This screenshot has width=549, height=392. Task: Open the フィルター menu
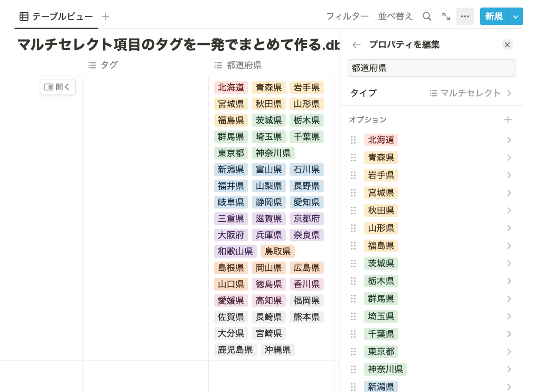coord(347,16)
